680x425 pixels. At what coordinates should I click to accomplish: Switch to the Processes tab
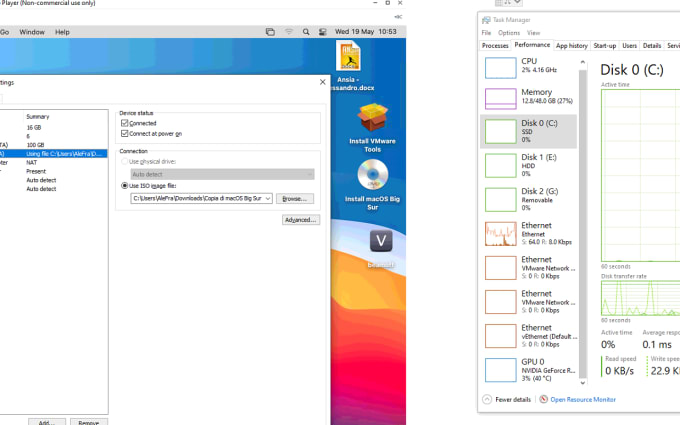click(x=495, y=46)
